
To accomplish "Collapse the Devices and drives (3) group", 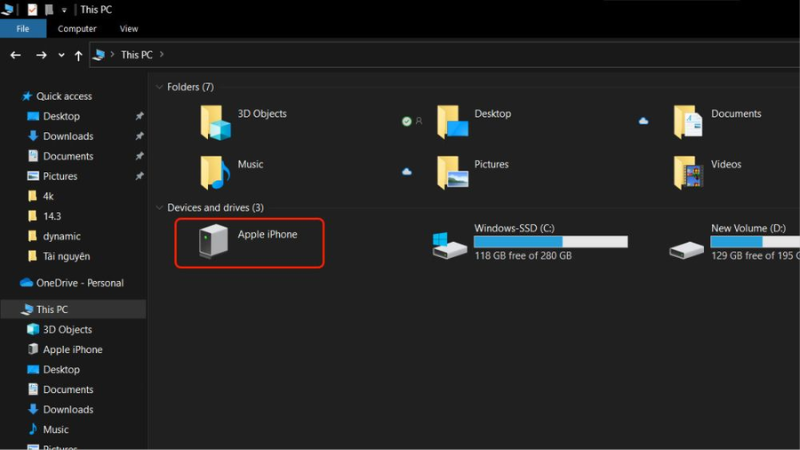I will tap(159, 208).
